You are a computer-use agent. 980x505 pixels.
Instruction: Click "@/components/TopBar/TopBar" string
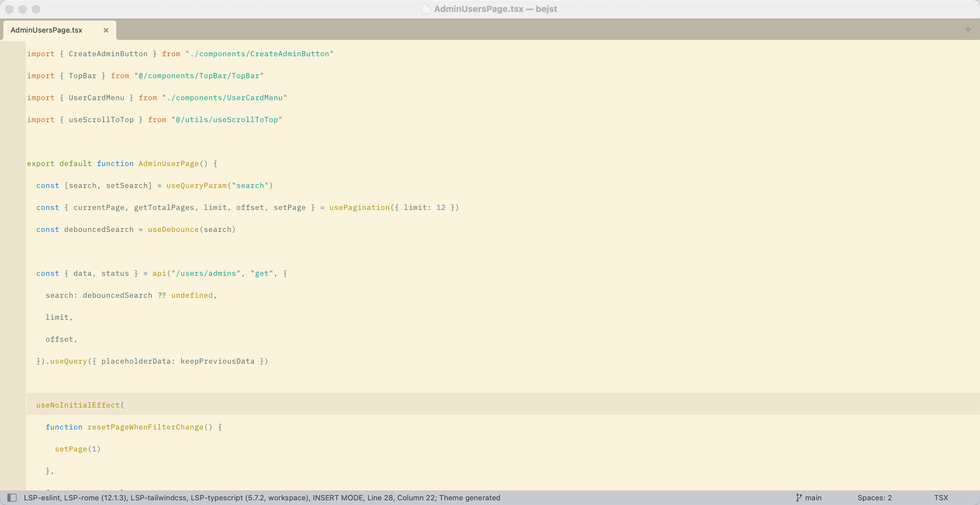198,76
